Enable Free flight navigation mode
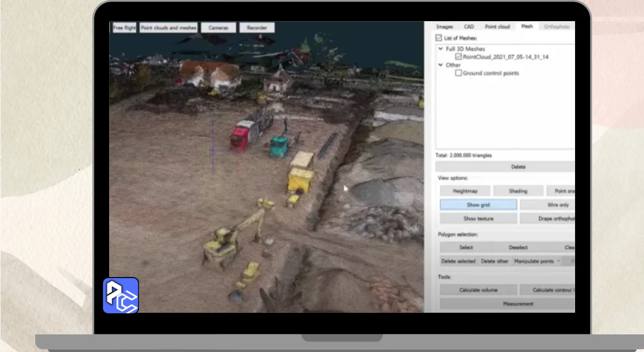This screenshot has width=644, height=352. point(124,28)
